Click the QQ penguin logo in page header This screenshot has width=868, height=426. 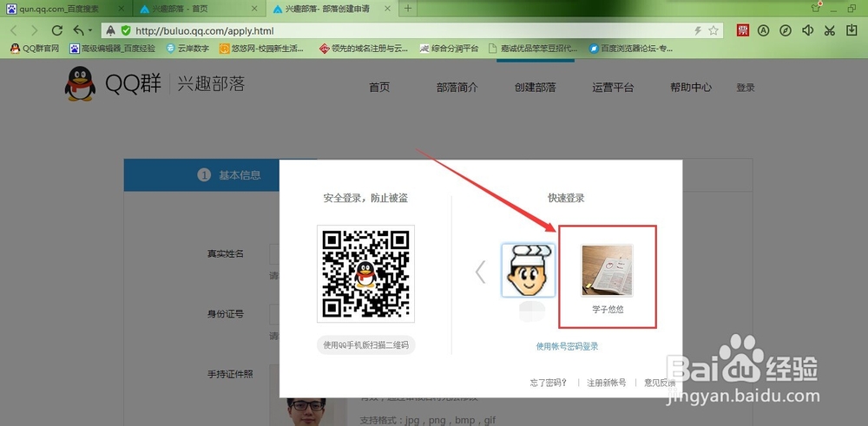pos(80,83)
